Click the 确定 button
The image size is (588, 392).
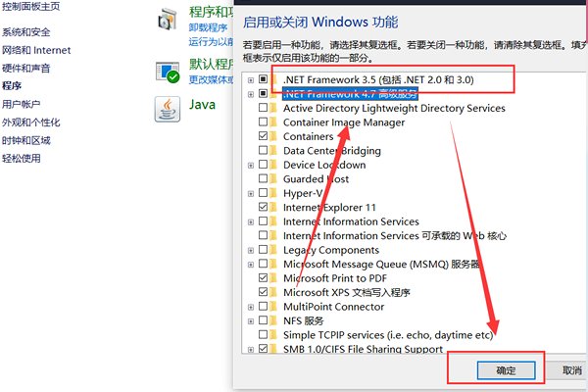[x=506, y=370]
